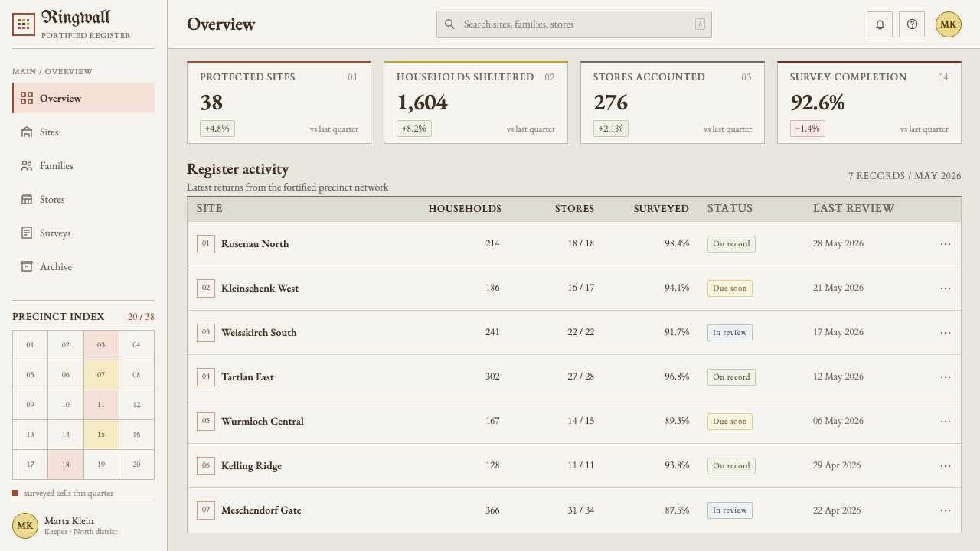
Task: Click the In review badge for Meschendorf Gate
Action: [730, 510]
